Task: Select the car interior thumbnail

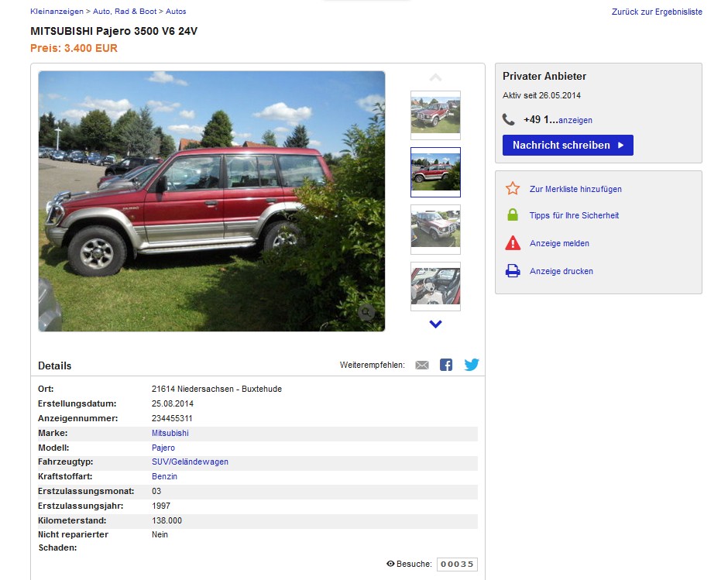Action: pos(435,286)
